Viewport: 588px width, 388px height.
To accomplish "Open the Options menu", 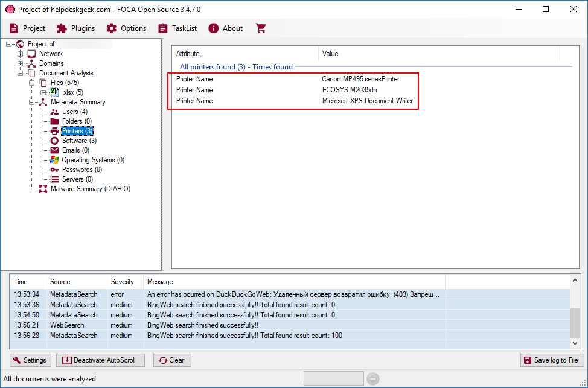I will pos(126,28).
